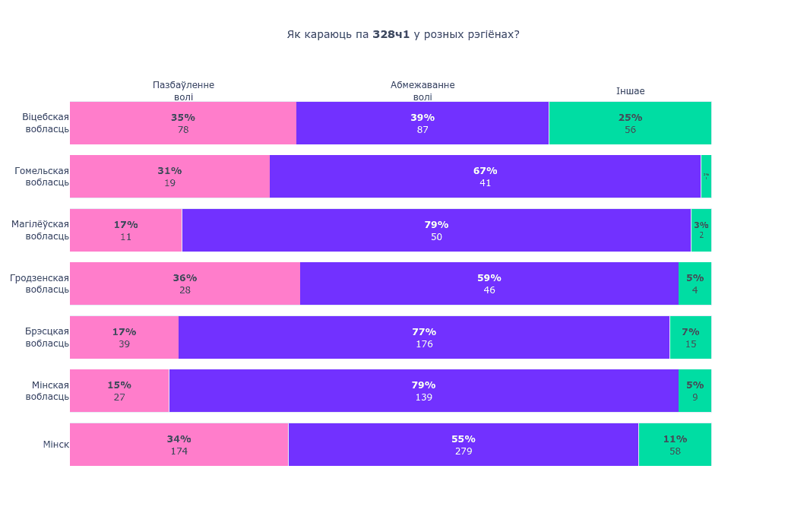Image resolution: width=807 pixels, height=532 pixels.
Task: Click the purple 55% segment for Мінск
Action: tap(463, 445)
